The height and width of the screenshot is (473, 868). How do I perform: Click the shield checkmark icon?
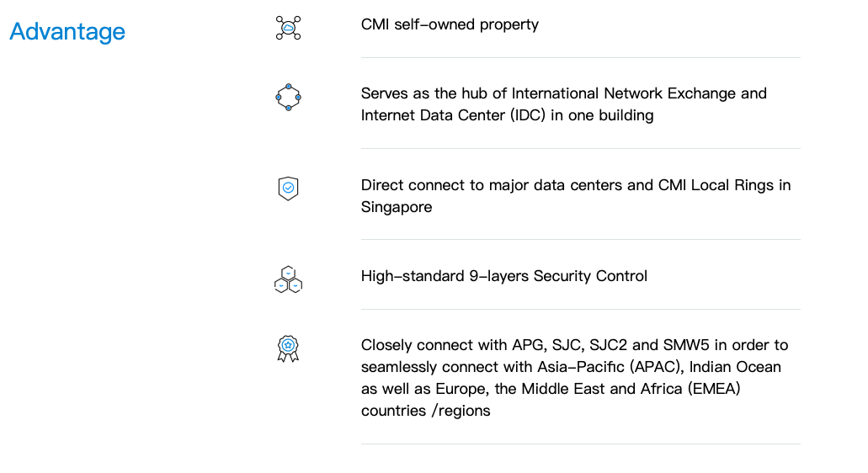(288, 189)
